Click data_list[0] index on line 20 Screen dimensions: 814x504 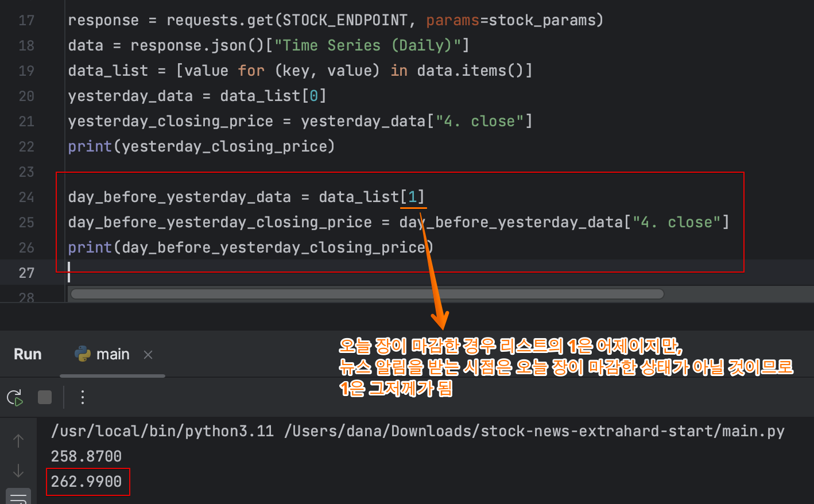point(274,96)
